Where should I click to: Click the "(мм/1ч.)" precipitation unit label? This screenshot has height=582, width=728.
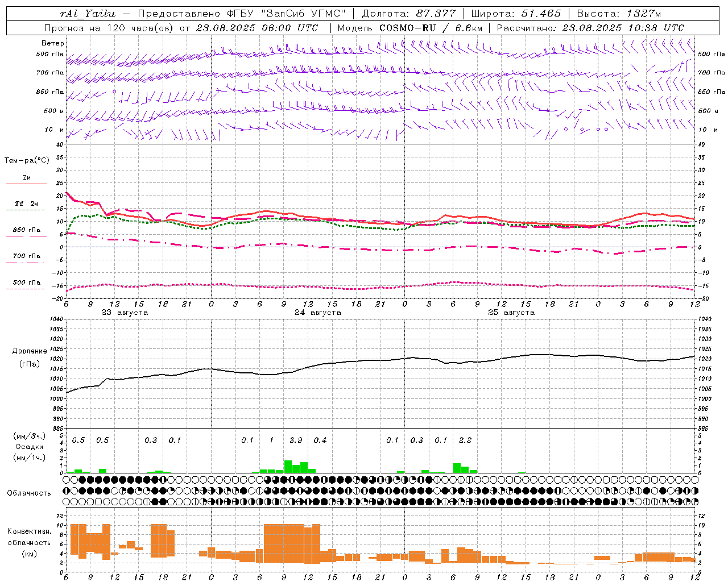pyautogui.click(x=30, y=458)
